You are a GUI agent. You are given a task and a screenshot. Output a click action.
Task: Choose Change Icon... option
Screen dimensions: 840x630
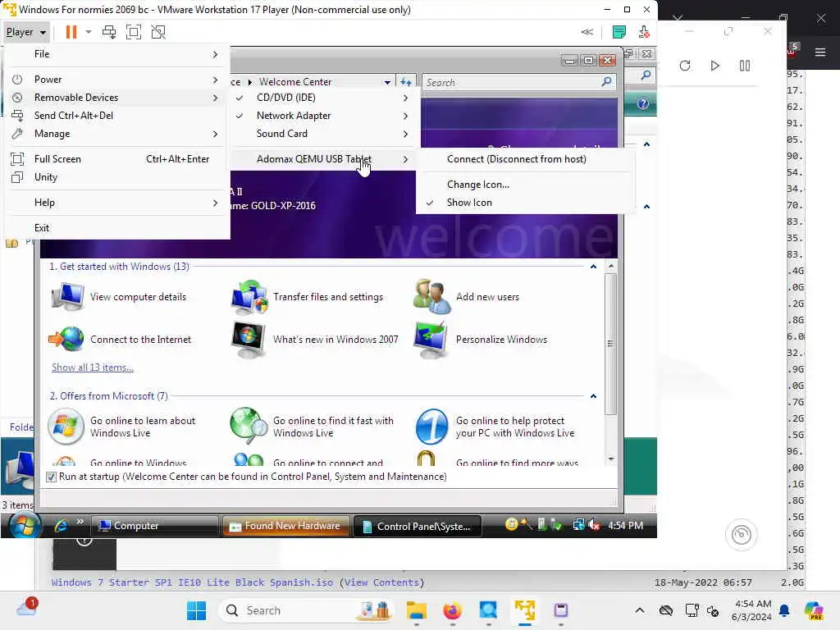[525, 185]
